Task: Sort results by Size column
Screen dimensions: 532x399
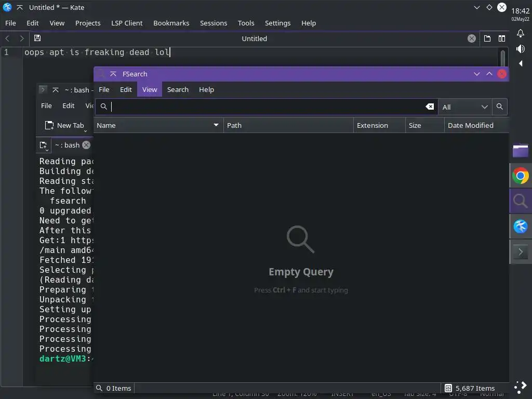Action: click(425, 126)
